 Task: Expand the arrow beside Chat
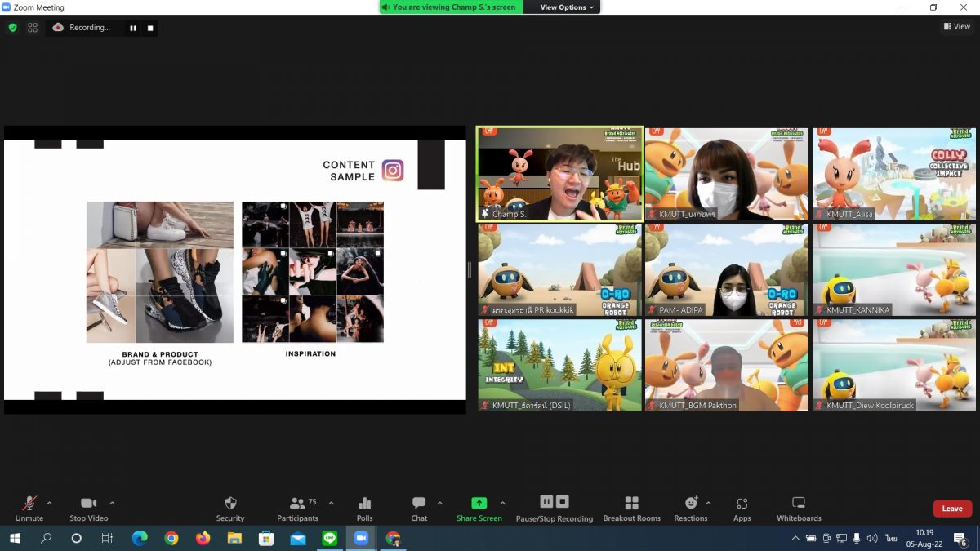(x=439, y=503)
